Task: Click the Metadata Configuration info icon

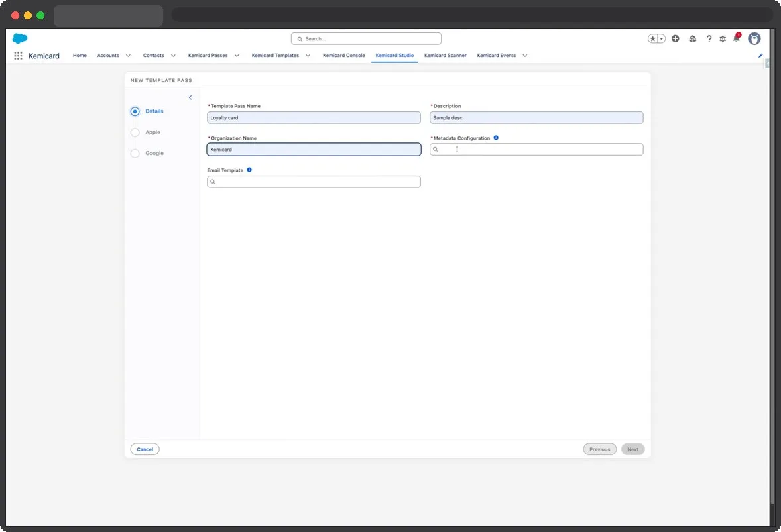Action: tap(496, 138)
